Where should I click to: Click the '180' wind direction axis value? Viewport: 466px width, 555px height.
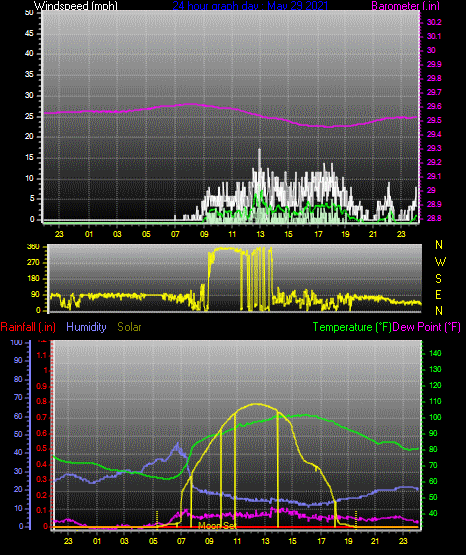click(33, 279)
